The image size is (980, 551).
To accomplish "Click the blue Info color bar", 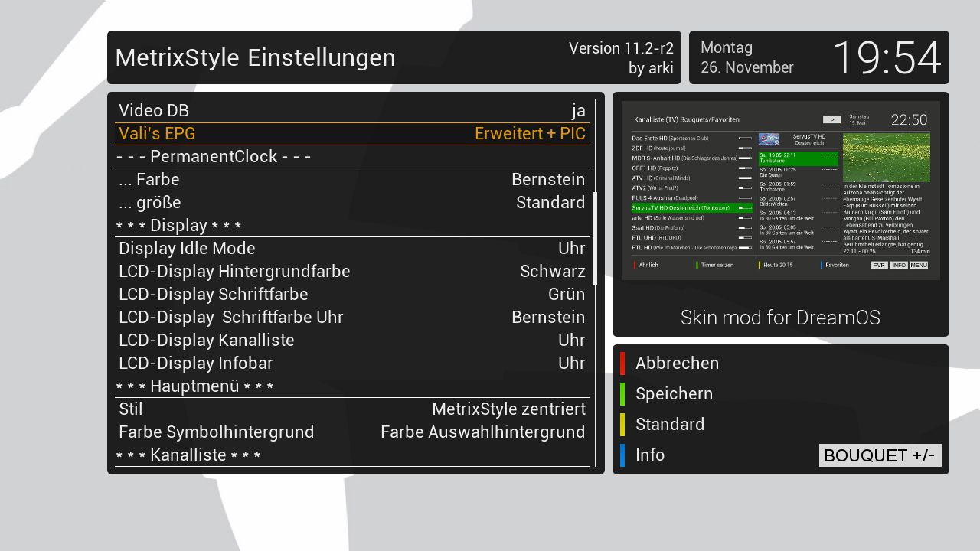I will (x=622, y=455).
